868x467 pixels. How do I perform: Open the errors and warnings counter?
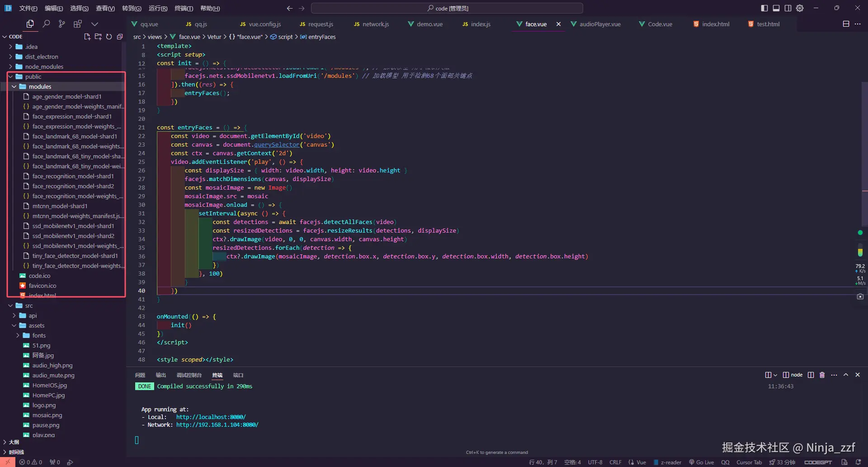(x=31, y=462)
